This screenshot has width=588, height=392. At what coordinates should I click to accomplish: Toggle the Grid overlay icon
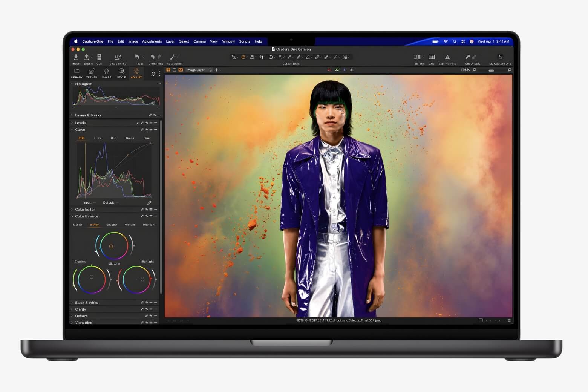pyautogui.click(x=432, y=57)
